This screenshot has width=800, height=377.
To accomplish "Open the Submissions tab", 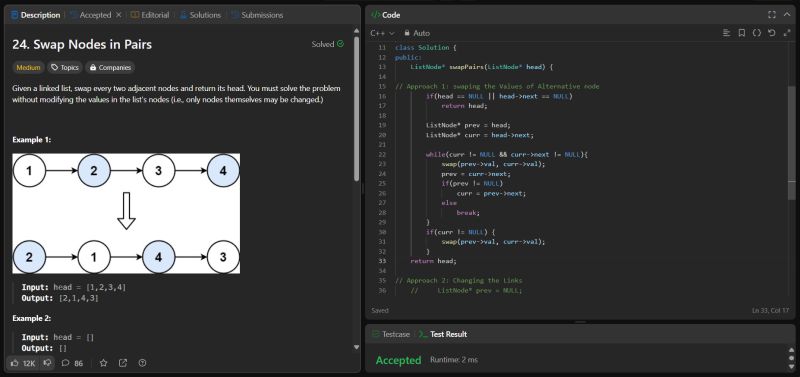I will (257, 15).
